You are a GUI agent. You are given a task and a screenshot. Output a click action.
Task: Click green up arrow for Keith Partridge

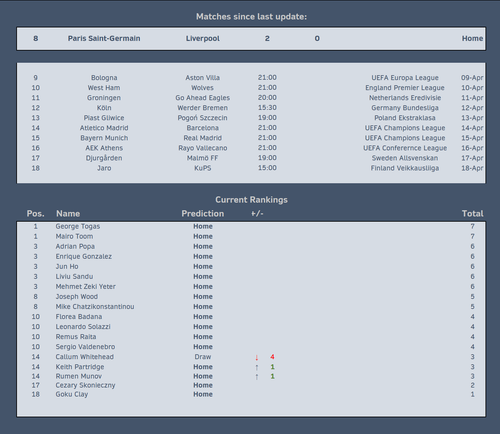point(257,367)
